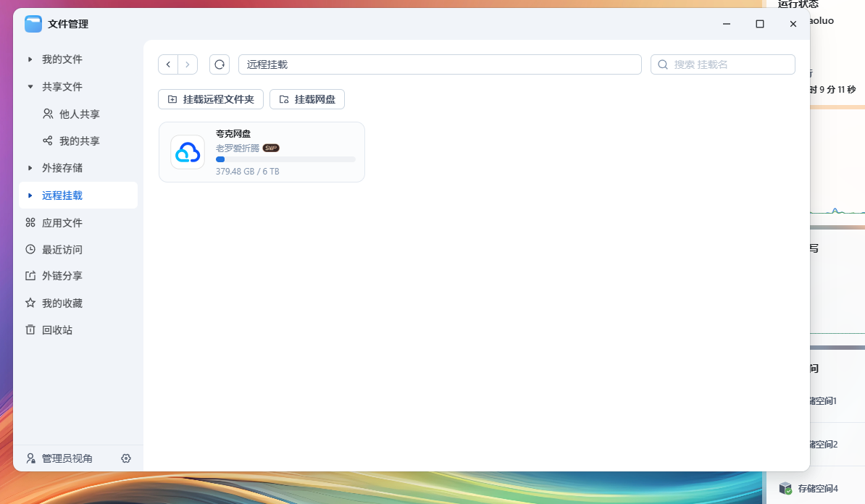
Task: Click the 我的共享 share icon
Action: (48, 140)
